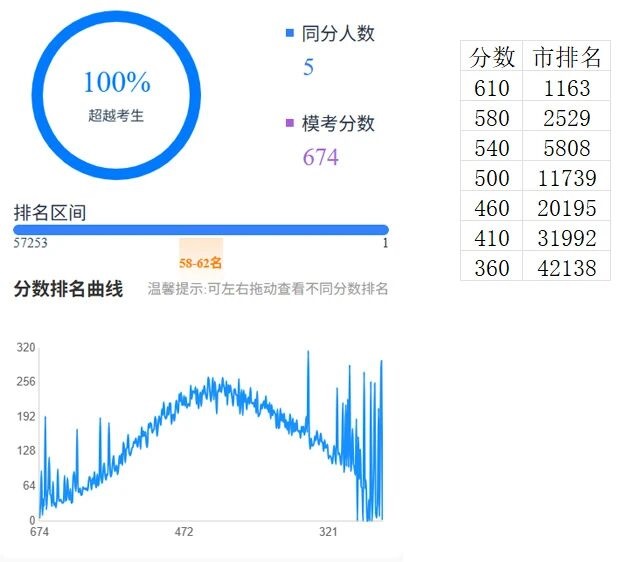Click city rank cell 2529

pyautogui.click(x=567, y=118)
